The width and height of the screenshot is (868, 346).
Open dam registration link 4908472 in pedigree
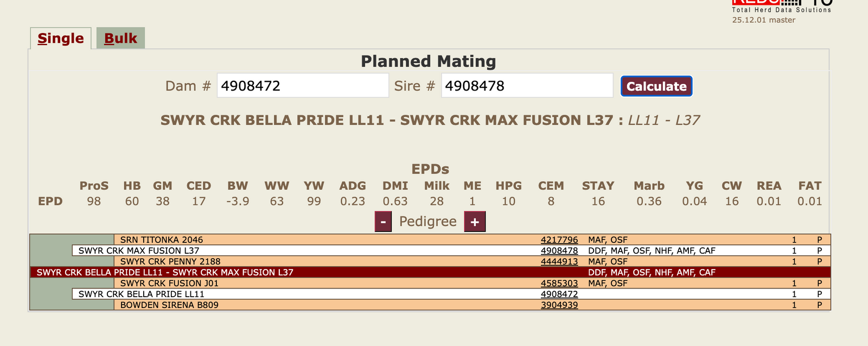pyautogui.click(x=559, y=294)
